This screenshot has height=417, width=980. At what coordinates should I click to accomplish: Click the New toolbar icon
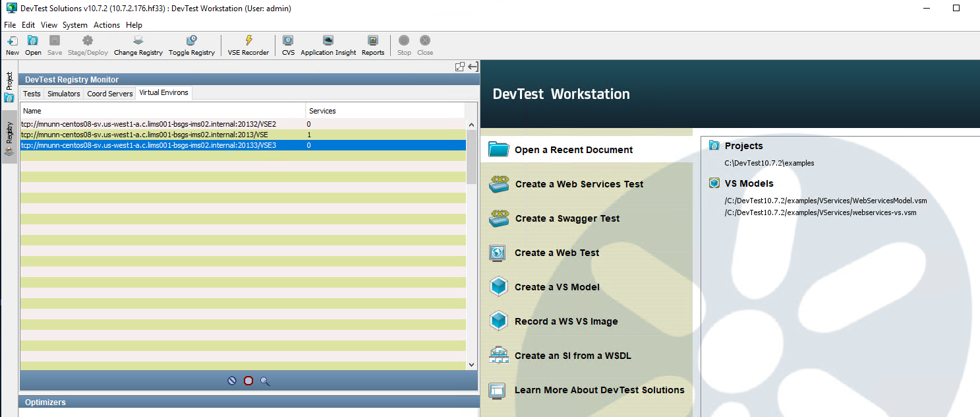12,45
